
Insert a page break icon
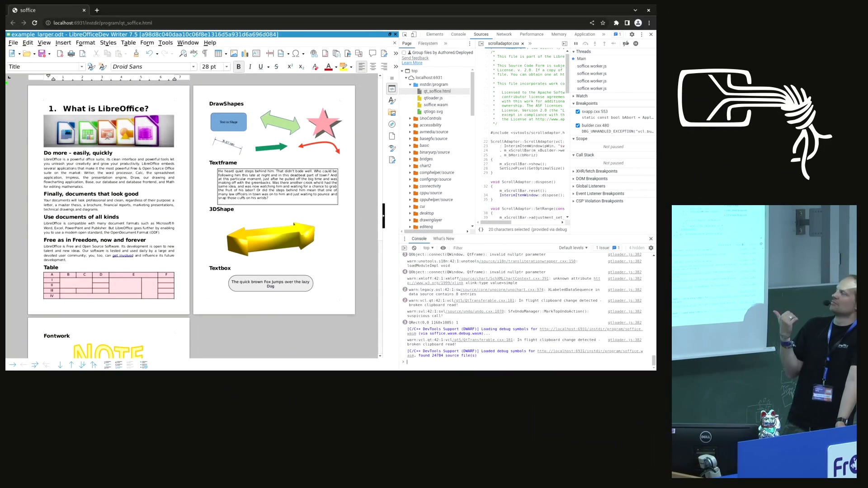tap(270, 54)
